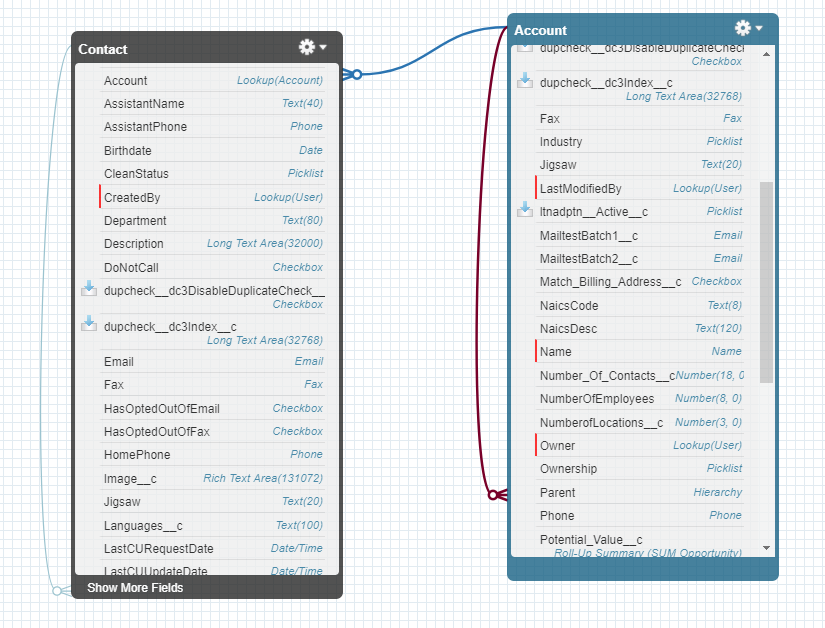This screenshot has height=628, width=825.
Task: Select the Name field in Account
Action: pyautogui.click(x=640, y=351)
